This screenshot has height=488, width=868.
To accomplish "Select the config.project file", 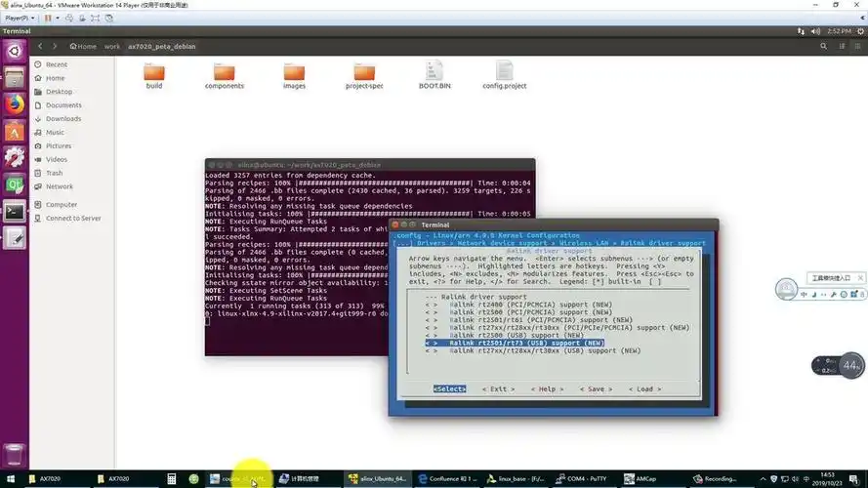I will tap(505, 75).
